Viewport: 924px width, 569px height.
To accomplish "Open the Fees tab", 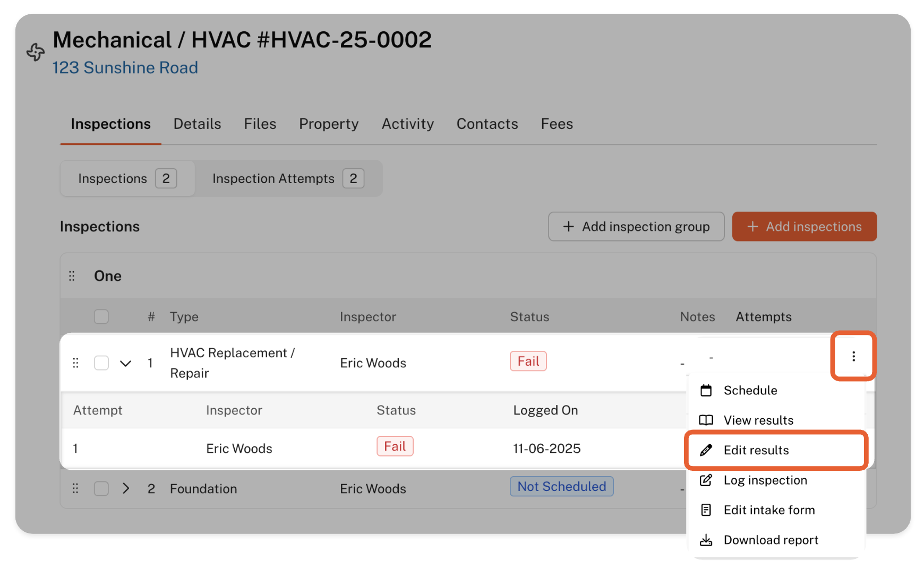I will coord(557,124).
